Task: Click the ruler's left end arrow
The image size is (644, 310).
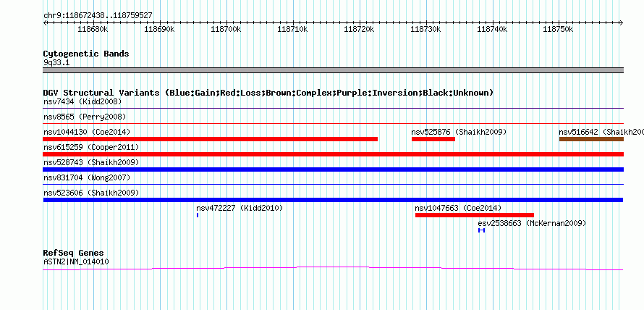Action: 45,22
